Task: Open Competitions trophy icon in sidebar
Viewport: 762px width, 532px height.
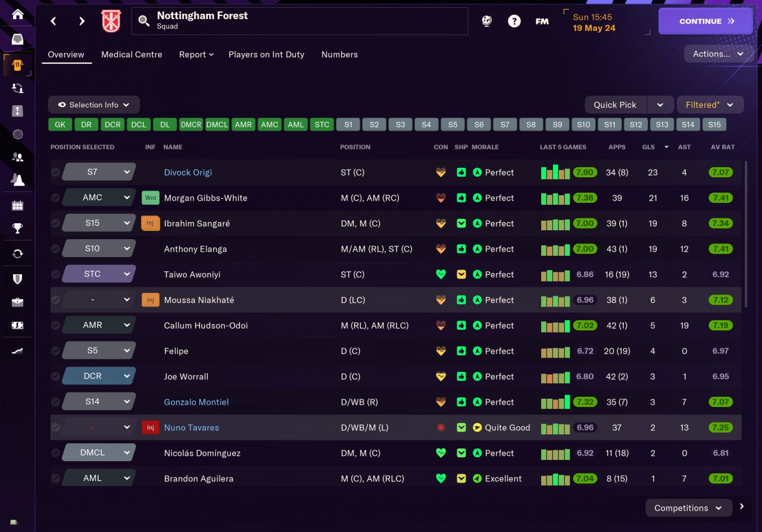Action: pyautogui.click(x=18, y=228)
